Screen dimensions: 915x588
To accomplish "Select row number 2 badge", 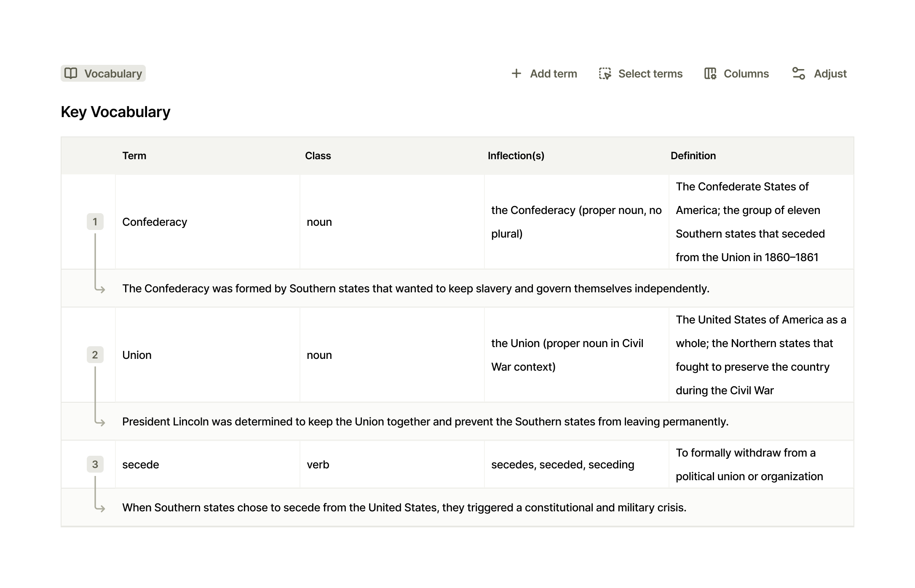I will (x=95, y=355).
